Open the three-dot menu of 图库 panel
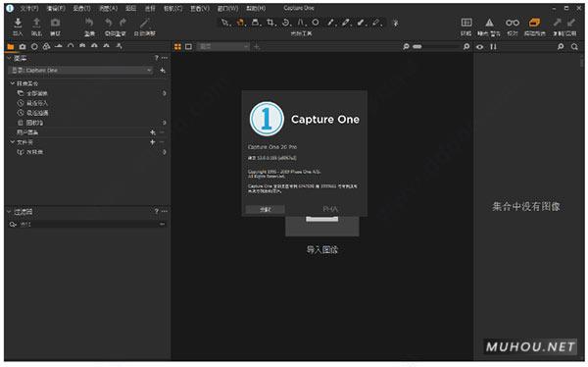This screenshot has height=367, width=588. [165, 58]
